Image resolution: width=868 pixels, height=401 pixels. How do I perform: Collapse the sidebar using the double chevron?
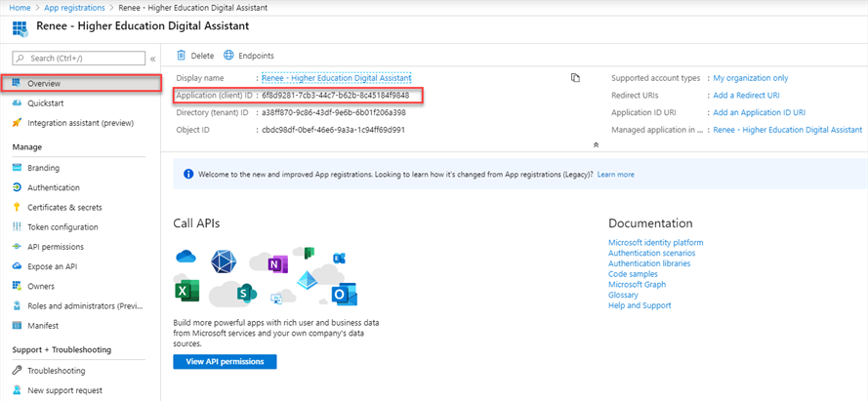152,59
